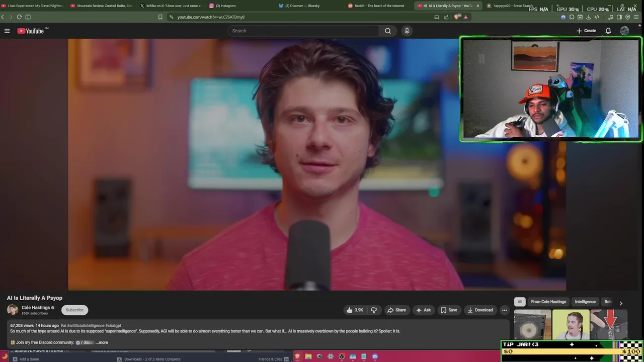Go forward with browser forward arrow
This screenshot has width=644, height=362.
click(11, 17)
